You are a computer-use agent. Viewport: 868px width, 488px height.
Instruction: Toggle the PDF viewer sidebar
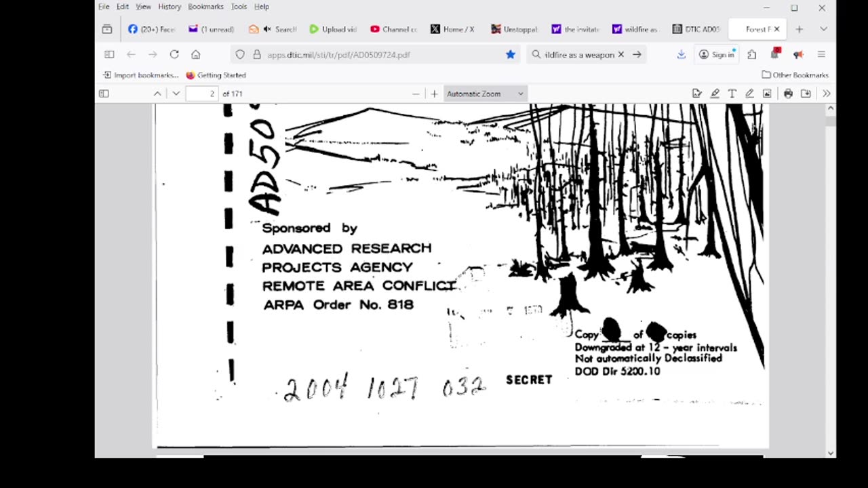(104, 94)
